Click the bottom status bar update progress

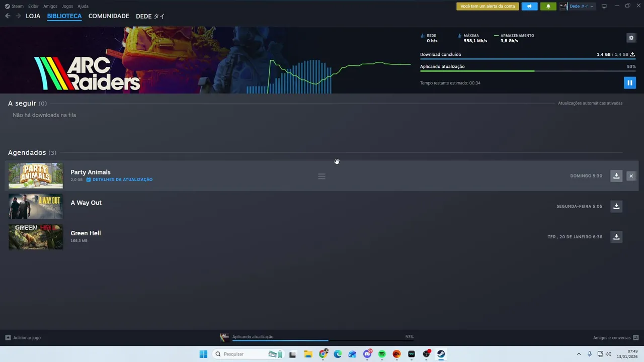click(x=323, y=341)
